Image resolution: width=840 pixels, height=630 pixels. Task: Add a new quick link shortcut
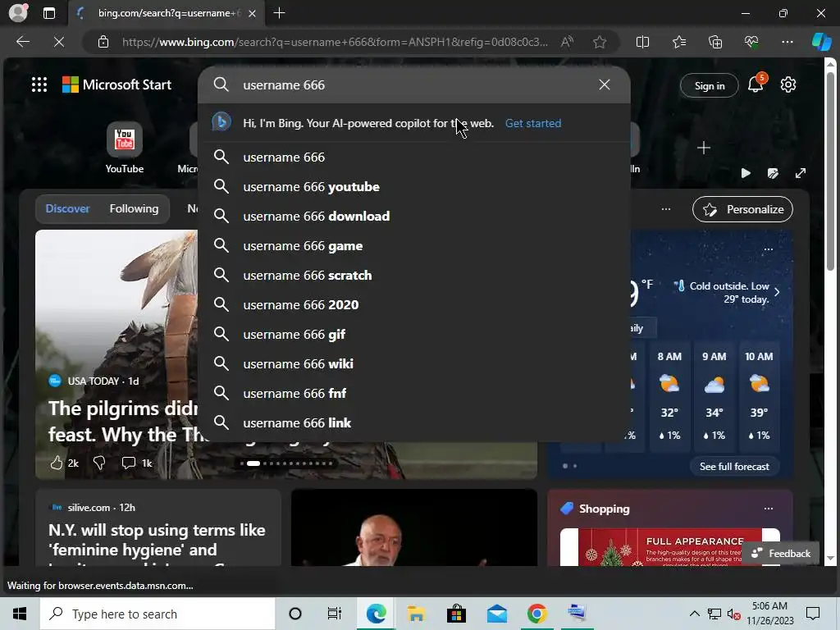click(703, 148)
